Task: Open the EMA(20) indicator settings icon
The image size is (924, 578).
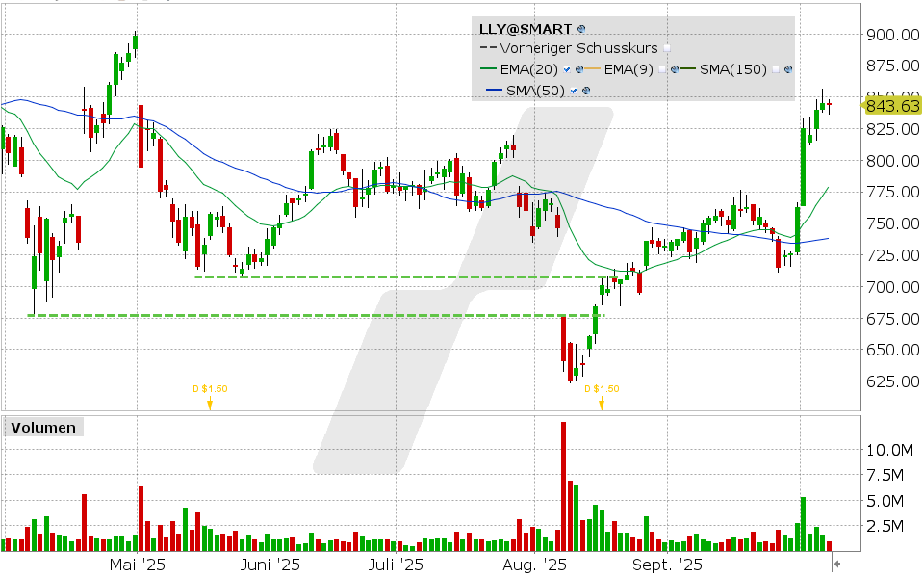Action: 578,69
